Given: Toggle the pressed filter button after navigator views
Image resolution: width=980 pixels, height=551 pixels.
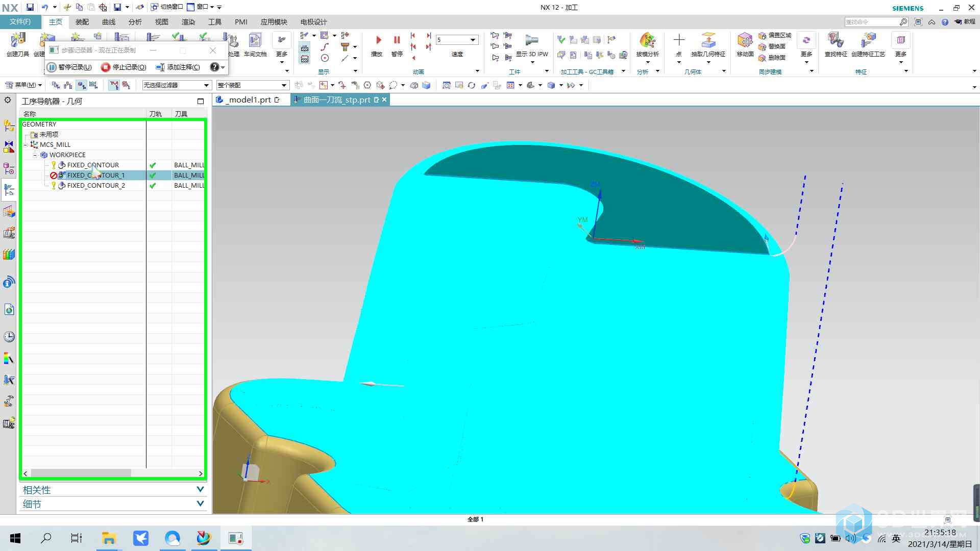Looking at the screenshot, I should coord(114,85).
